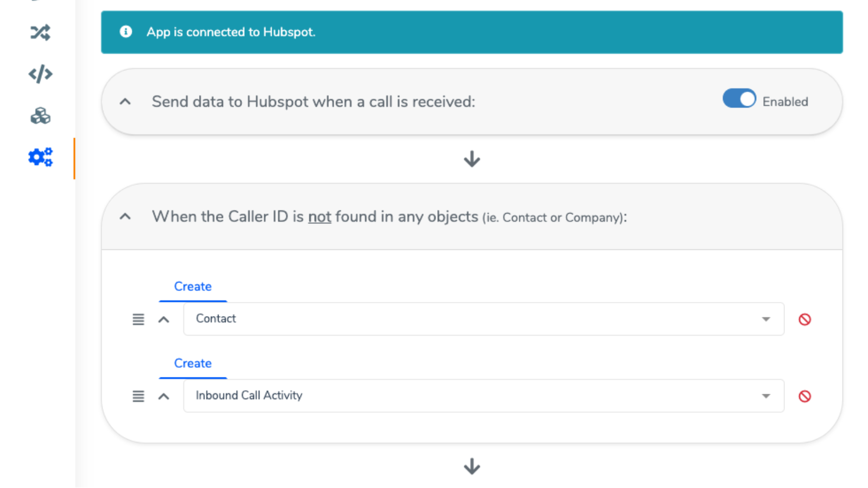This screenshot has height=488, width=868.
Task: Remove the Contact create action
Action: (805, 319)
